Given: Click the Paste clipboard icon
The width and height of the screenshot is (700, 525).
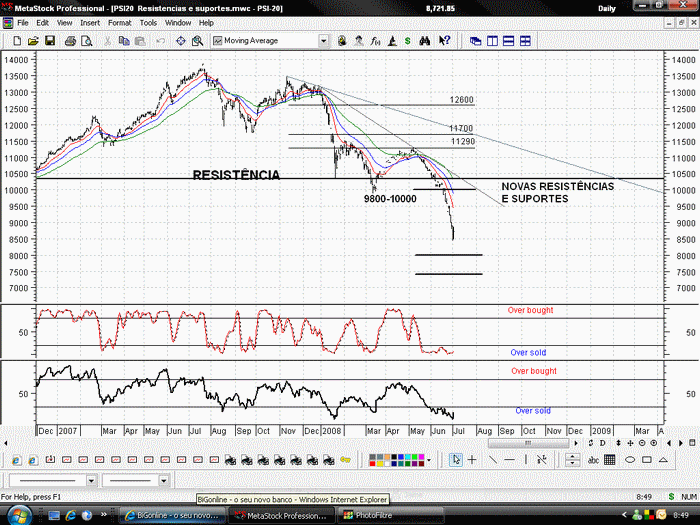Looking at the screenshot, I should (x=140, y=41).
